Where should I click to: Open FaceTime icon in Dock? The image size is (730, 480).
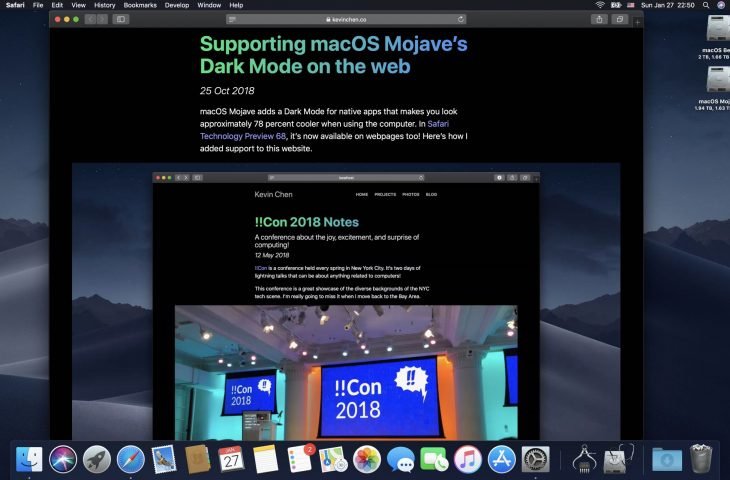click(x=434, y=460)
